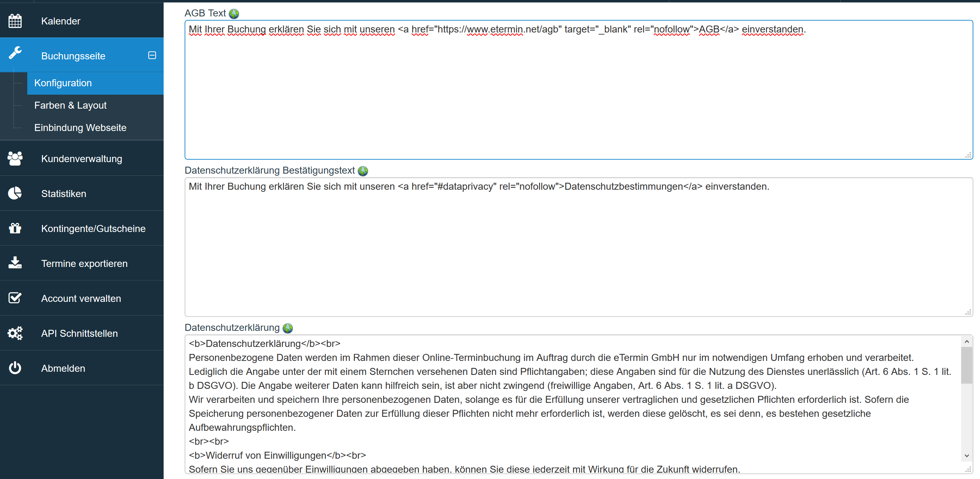Screen dimensions: 980x479
Task: Click scrollbar up arrow in Datenschutzerklärung textarea
Action: [967, 342]
